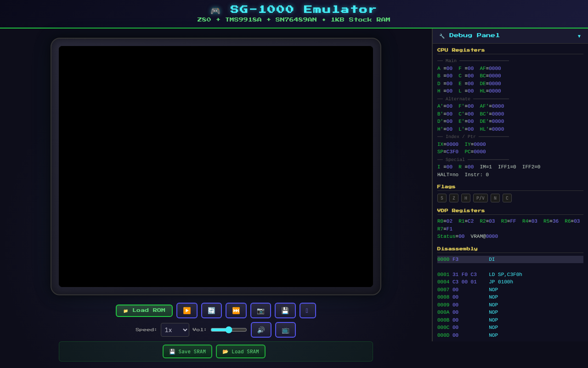Viewport: 588px width, 368px height.
Task: Select the NOP line at address 0007
Action: (x=510, y=290)
